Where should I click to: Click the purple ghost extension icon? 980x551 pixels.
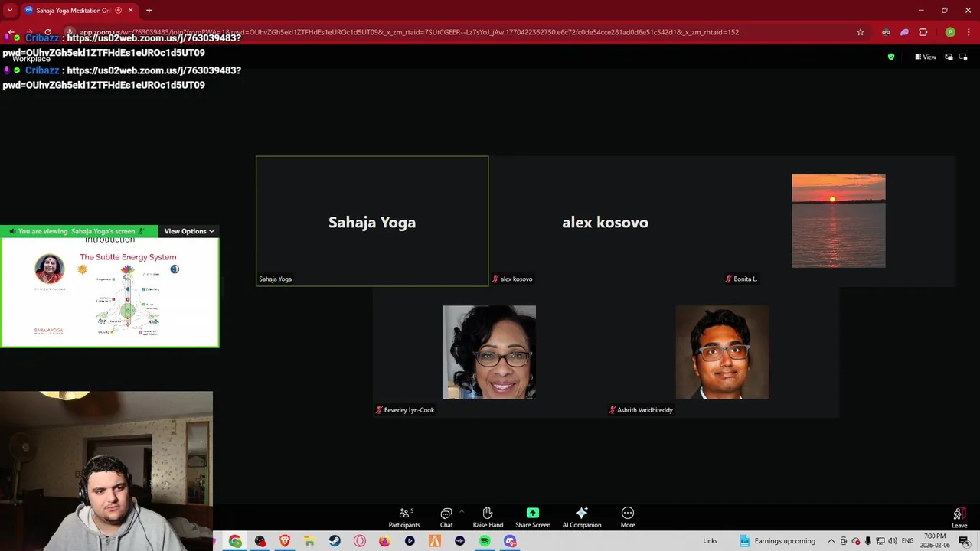[904, 32]
